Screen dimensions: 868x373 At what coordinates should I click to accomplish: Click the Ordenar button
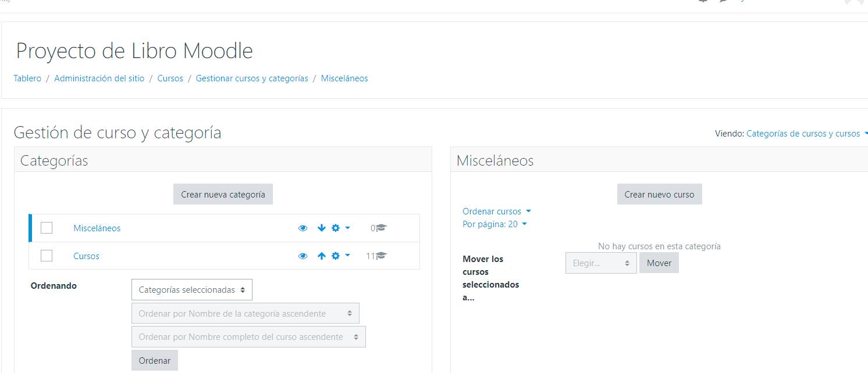coord(155,360)
